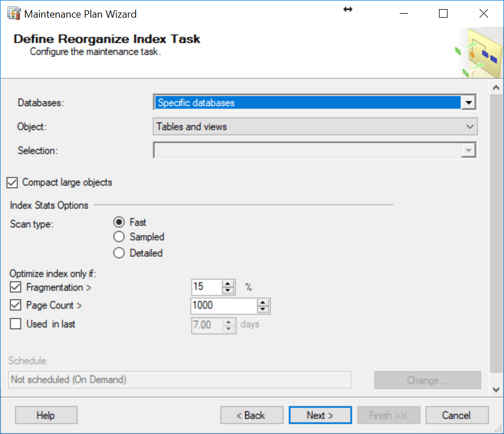Click the Define Reorganize Index Task heading
504x434 pixels.
107,39
